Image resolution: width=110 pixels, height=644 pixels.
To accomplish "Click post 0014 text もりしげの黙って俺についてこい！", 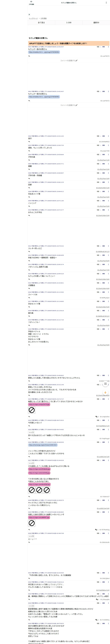I will pyautogui.click(x=41, y=276).
